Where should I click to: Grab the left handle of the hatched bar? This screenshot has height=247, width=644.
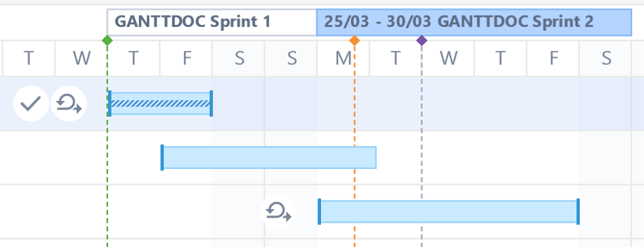pos(109,104)
